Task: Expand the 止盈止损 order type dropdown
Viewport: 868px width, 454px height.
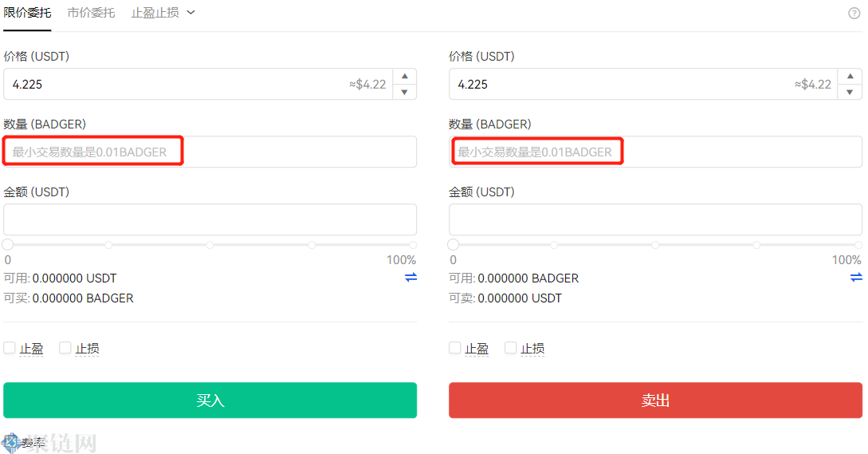Action: pos(163,13)
